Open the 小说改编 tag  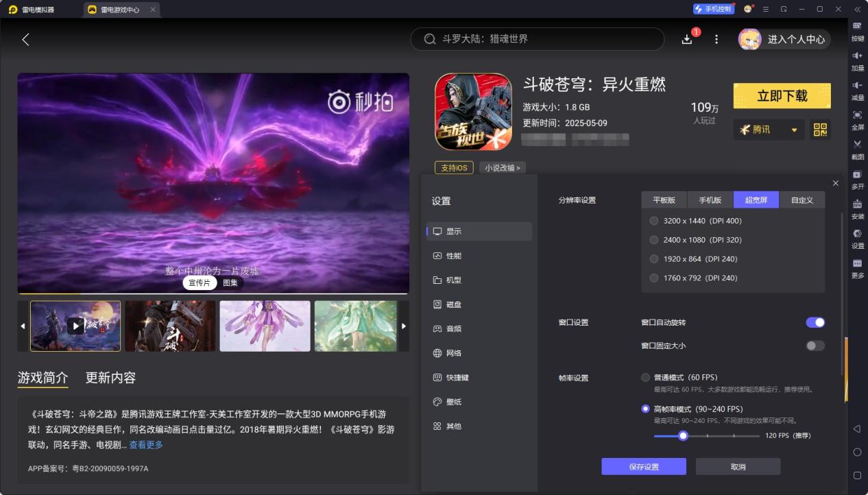tap(503, 168)
